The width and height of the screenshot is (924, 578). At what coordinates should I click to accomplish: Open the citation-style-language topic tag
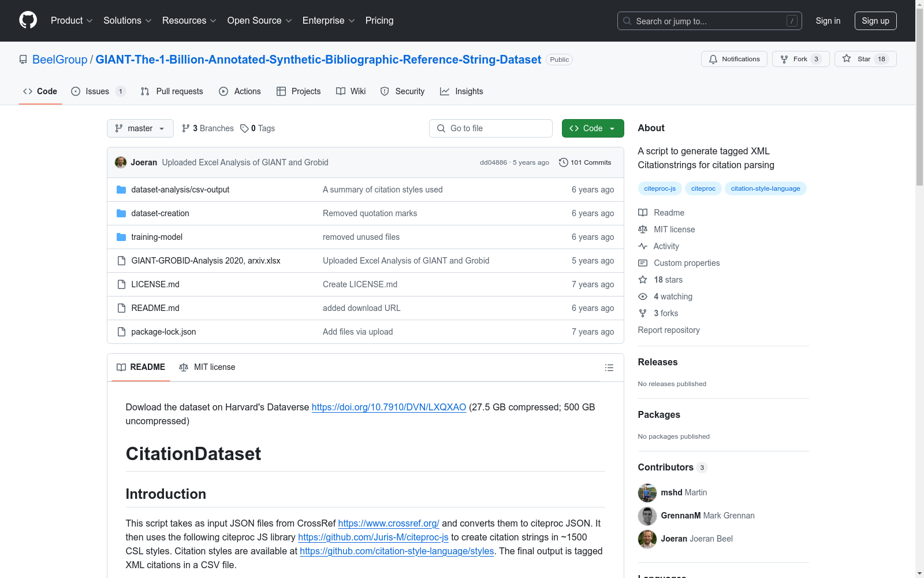tap(766, 188)
